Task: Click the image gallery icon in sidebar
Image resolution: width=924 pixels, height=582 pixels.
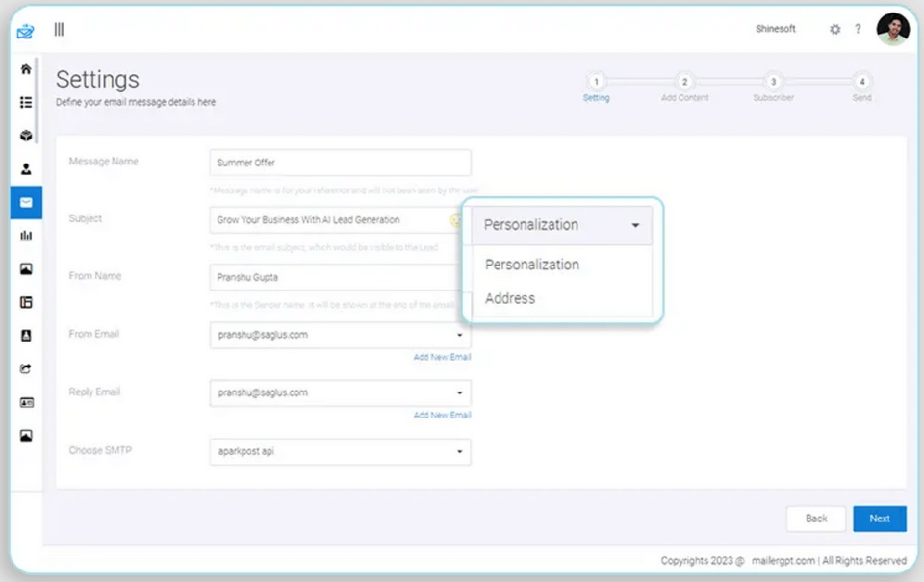Action: click(x=26, y=268)
